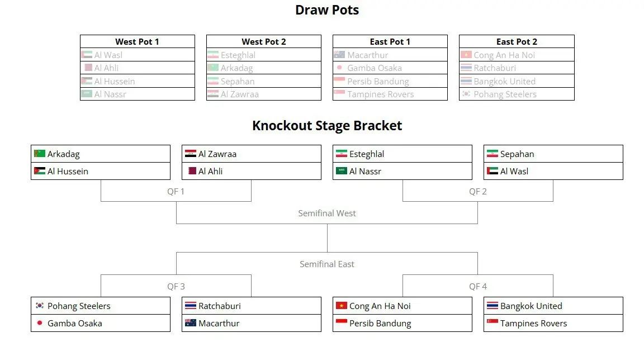Select Persib Bandung in the East Pot 1 list
The height and width of the screenshot is (361, 644).
pyautogui.click(x=378, y=81)
